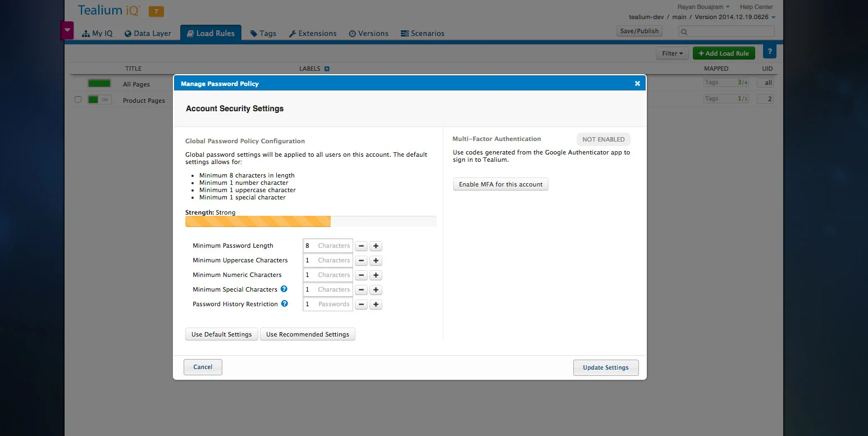Click the Minimum Password Length field
The height and width of the screenshot is (436, 868).
[x=328, y=246]
